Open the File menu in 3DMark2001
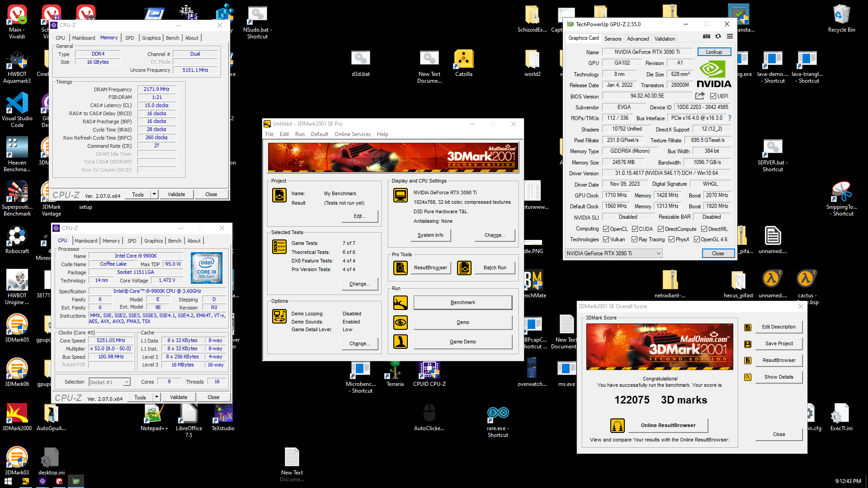The height and width of the screenshot is (488, 868). pyautogui.click(x=269, y=134)
